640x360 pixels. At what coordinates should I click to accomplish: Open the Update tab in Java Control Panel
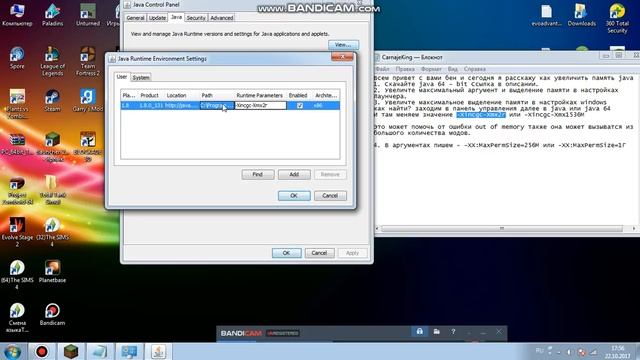[157, 18]
